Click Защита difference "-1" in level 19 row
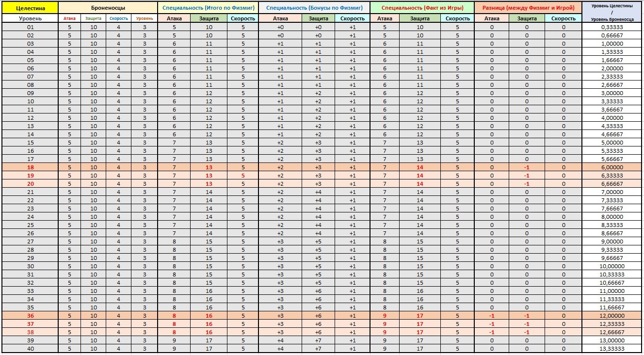Image resolution: width=644 pixels, height=355 pixels. coord(527,176)
